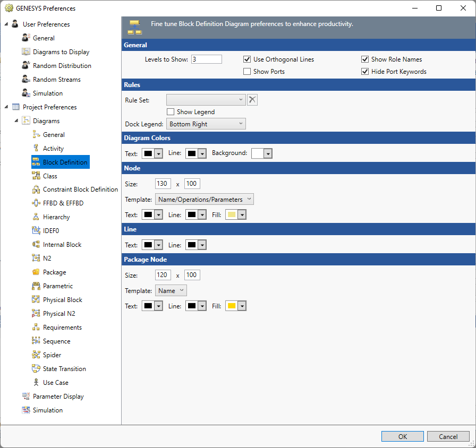Open the Dock Legend dropdown
This screenshot has height=448, width=476.
click(206, 124)
